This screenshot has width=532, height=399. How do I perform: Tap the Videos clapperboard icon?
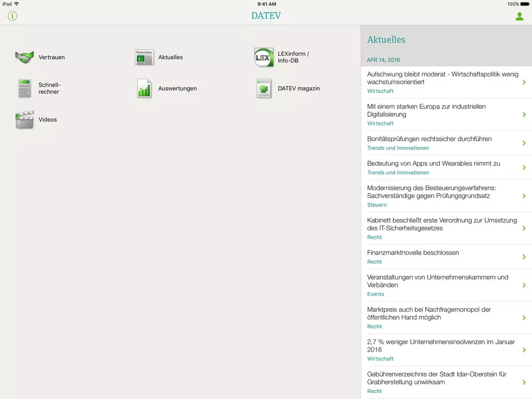coord(24,119)
